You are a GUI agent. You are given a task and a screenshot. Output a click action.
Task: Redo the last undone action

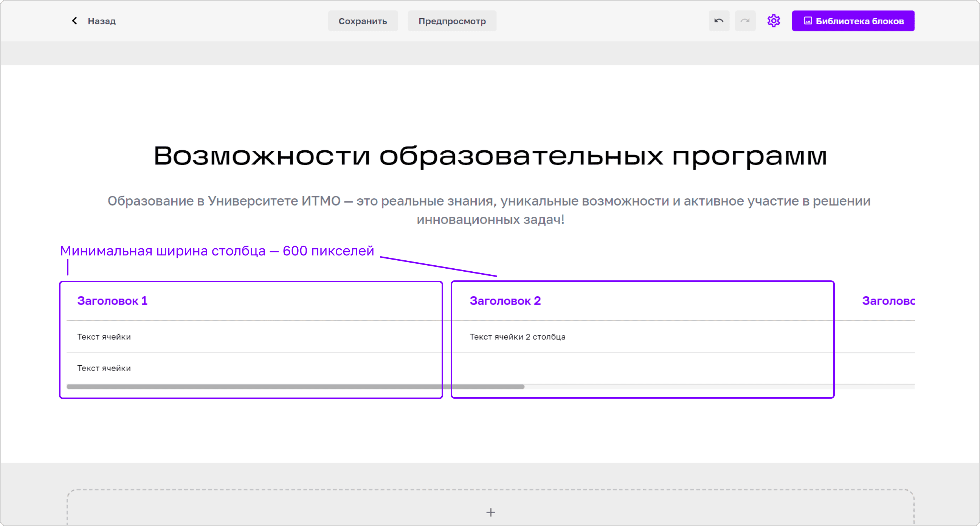tap(745, 21)
